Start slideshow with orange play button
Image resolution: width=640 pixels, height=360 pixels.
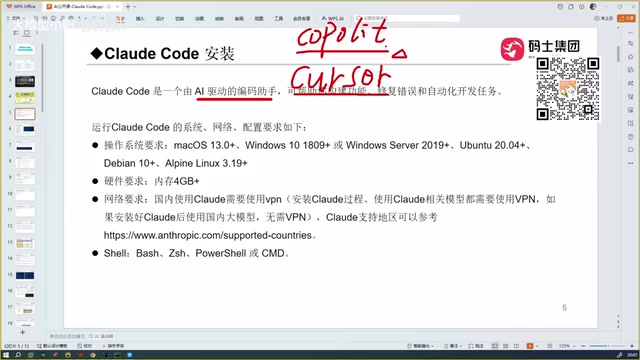tap(530, 346)
